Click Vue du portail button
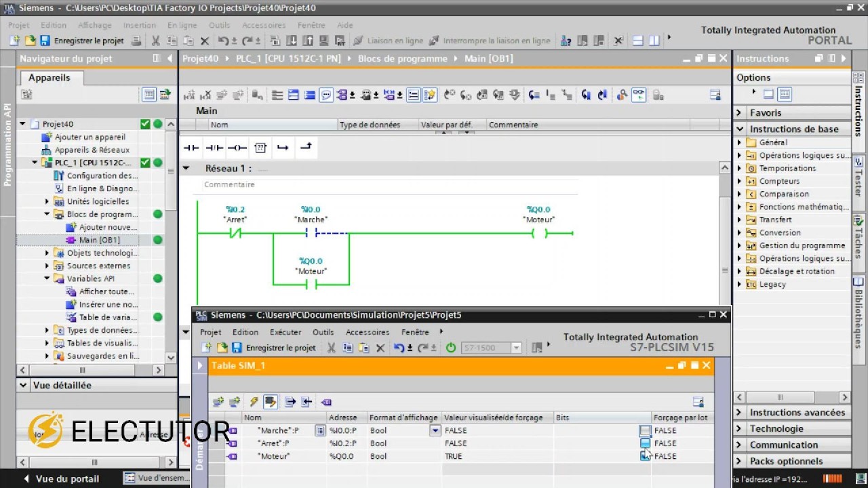868x488 pixels. [60, 479]
